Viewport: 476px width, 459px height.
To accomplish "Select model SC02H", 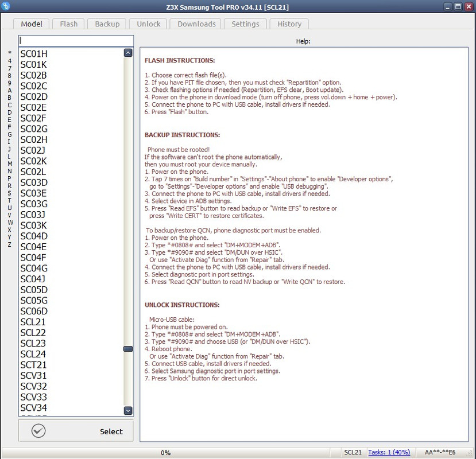I will tap(71, 139).
